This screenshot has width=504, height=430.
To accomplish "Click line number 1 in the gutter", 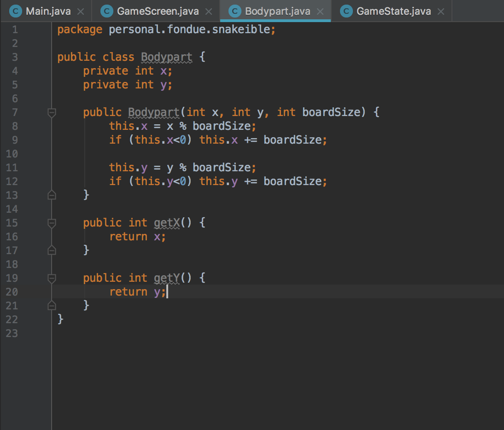I will point(15,30).
